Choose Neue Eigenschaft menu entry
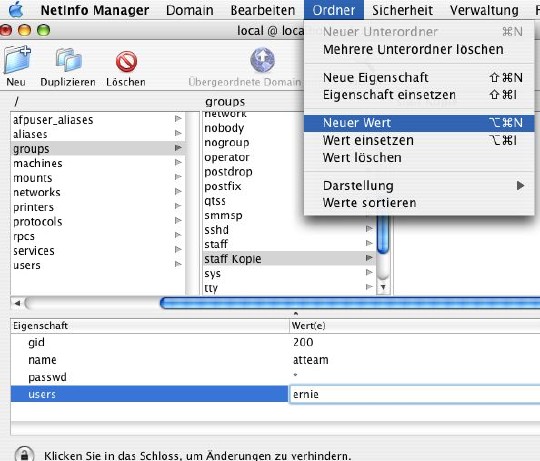Screen dimensions: 540x461 pyautogui.click(x=419, y=77)
